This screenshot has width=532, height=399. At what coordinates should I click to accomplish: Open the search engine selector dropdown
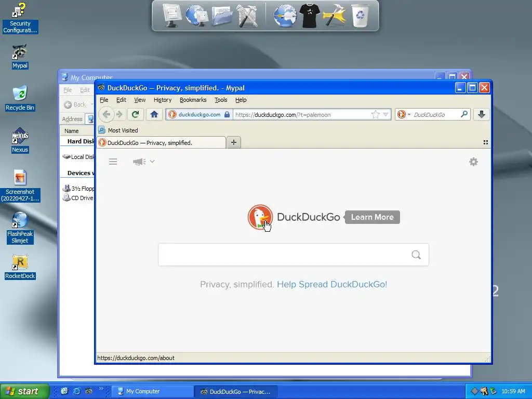pyautogui.click(x=409, y=114)
